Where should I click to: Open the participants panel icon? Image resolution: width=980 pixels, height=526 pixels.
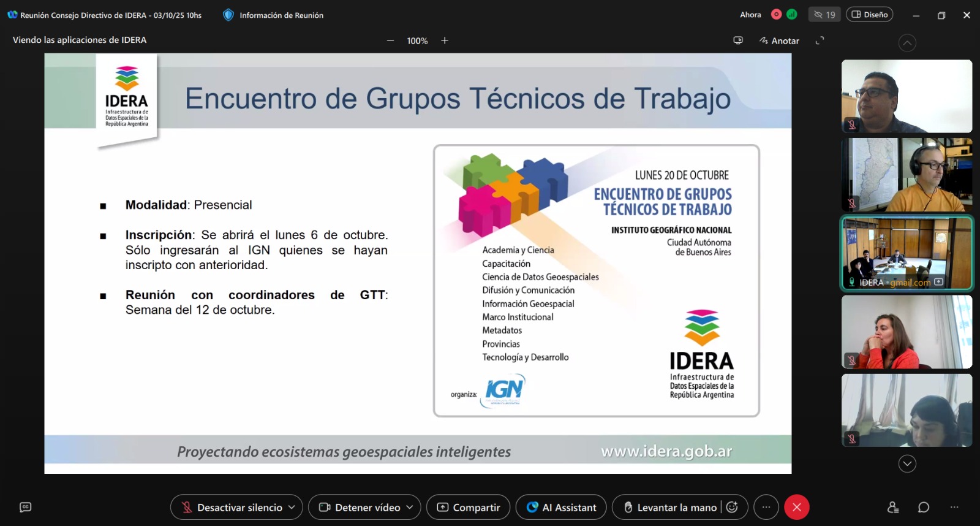[893, 507]
